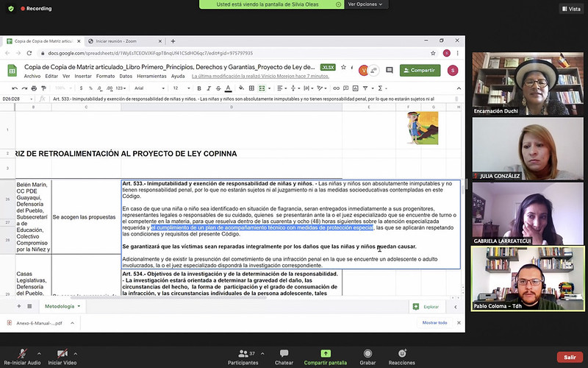588x368 pixels.
Task: Insert a link via chain icon
Action: click(x=336, y=88)
